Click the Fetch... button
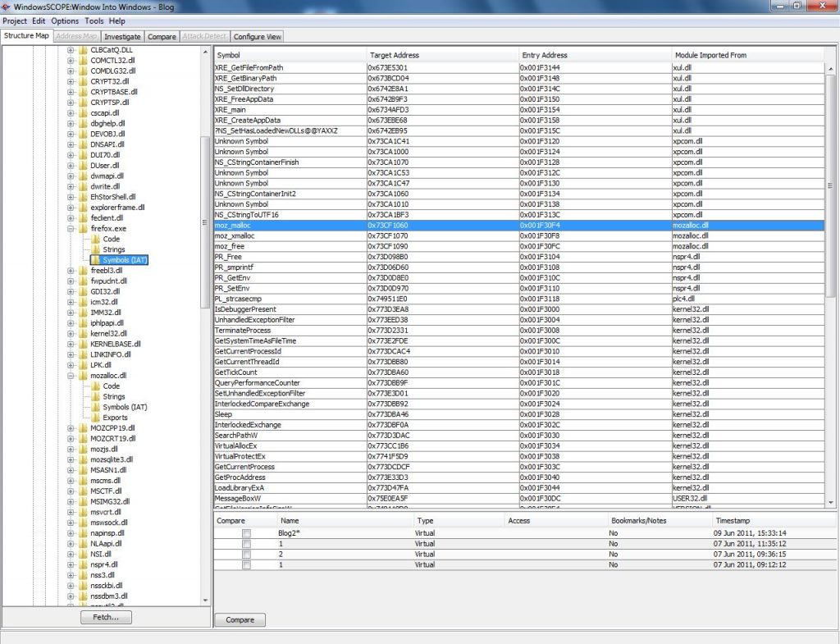The width and height of the screenshot is (840, 644). pos(106,617)
